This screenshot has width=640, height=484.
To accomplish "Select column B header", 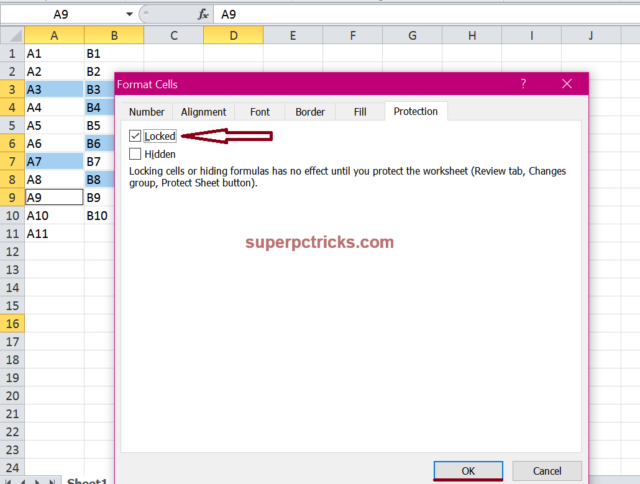I will coord(114,36).
